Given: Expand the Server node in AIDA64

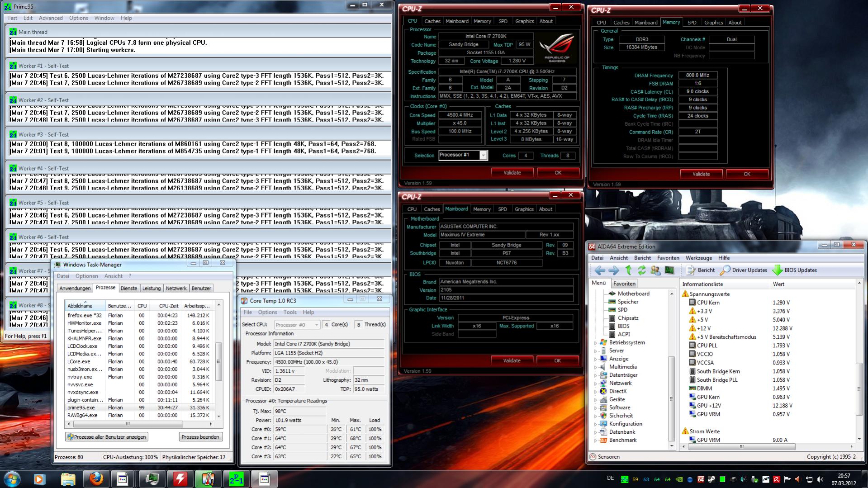Looking at the screenshot, I should 596,351.
